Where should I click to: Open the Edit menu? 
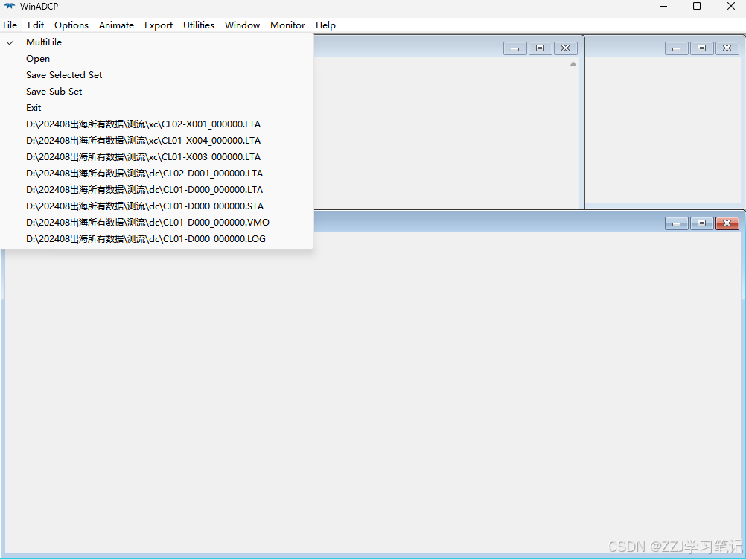click(x=36, y=25)
